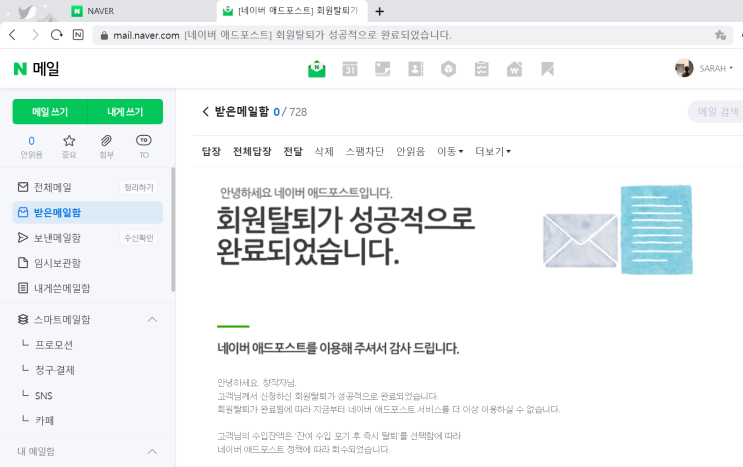743x467 pixels.
Task: Open a new browser tab
Action: [x=379, y=11]
